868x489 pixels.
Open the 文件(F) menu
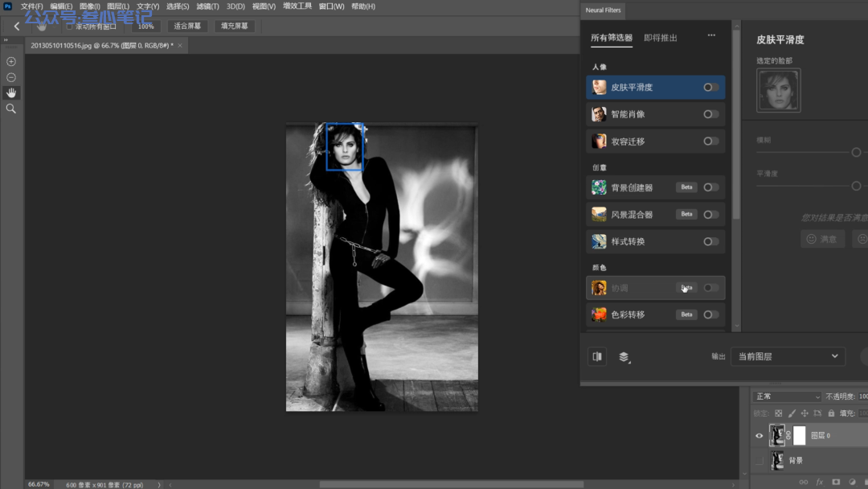[31, 6]
